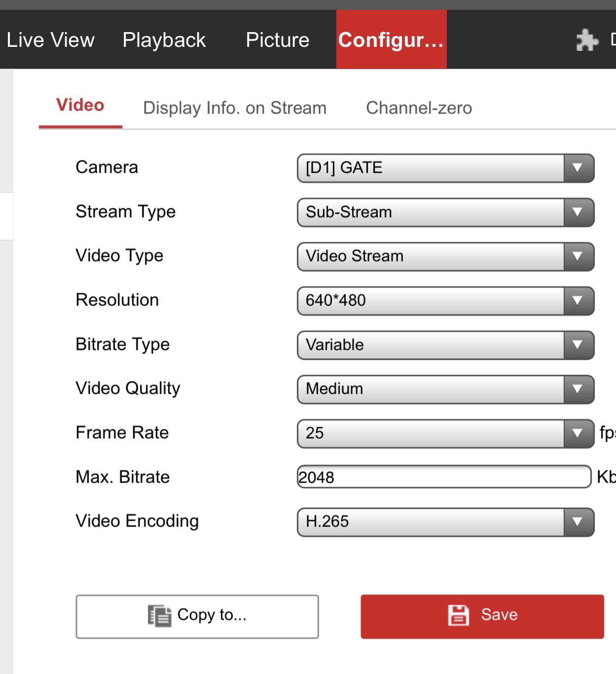Select the Frame Rate dropdown
This screenshot has width=616, height=674.
coord(445,434)
